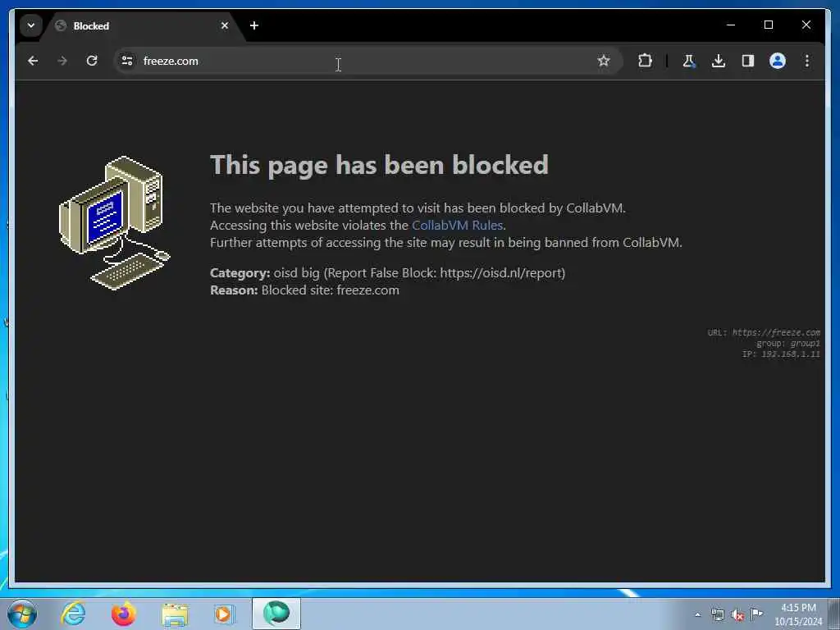
Task: Go back to the previous page
Action: [33, 61]
